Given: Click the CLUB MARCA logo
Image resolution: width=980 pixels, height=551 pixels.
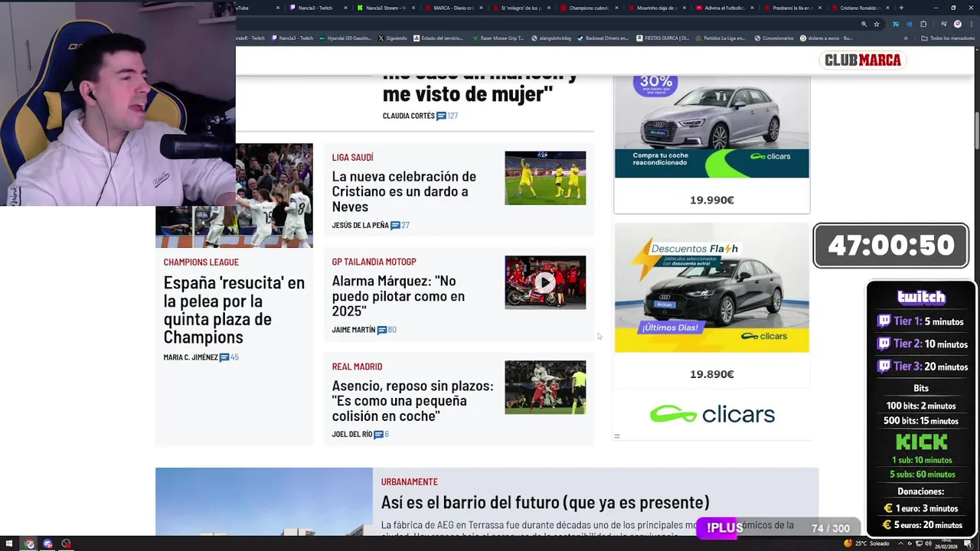Looking at the screenshot, I should coord(862,60).
